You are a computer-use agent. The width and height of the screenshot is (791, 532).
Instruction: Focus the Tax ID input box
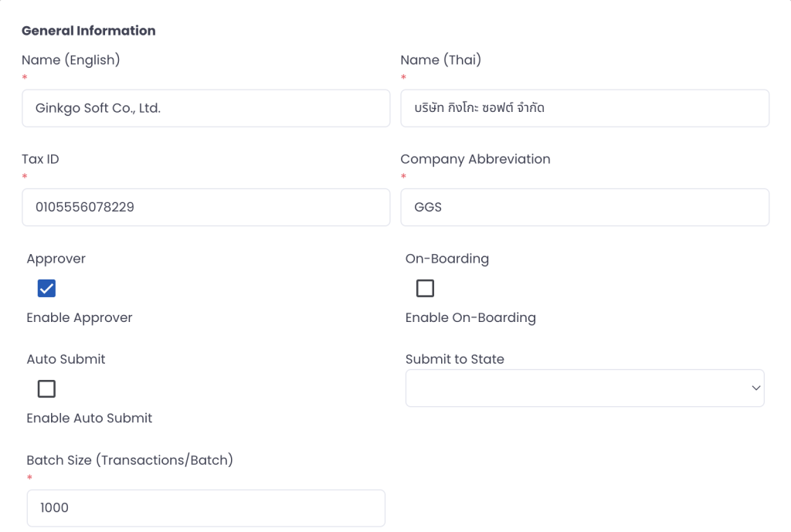click(205, 207)
